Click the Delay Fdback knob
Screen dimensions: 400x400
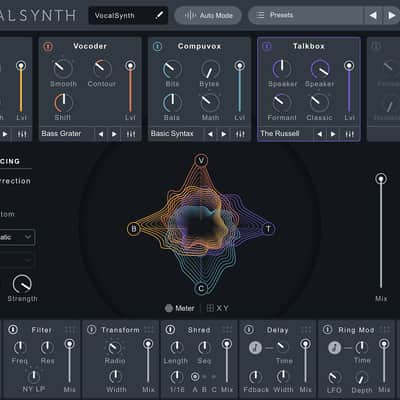[x=255, y=377]
